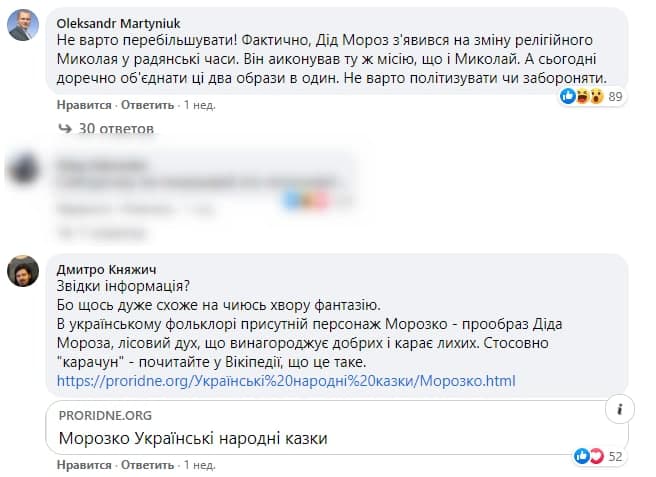Open the 1 нед. timestamp of Дмитро's comment

[x=199, y=465]
